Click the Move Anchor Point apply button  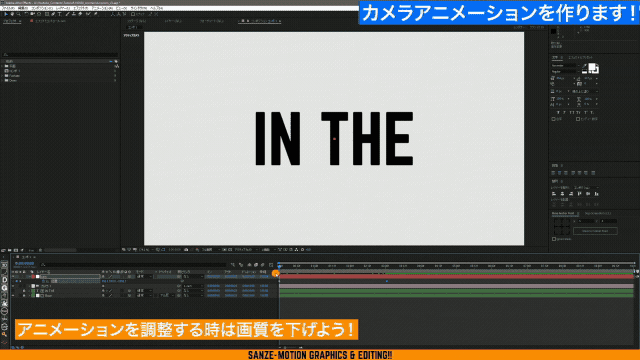[596, 231]
